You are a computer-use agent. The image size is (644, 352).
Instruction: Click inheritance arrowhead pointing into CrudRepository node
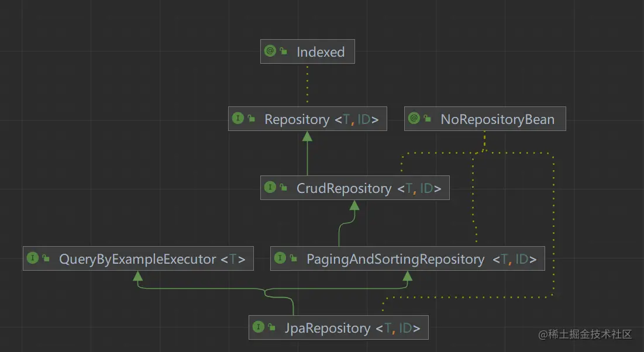click(354, 205)
